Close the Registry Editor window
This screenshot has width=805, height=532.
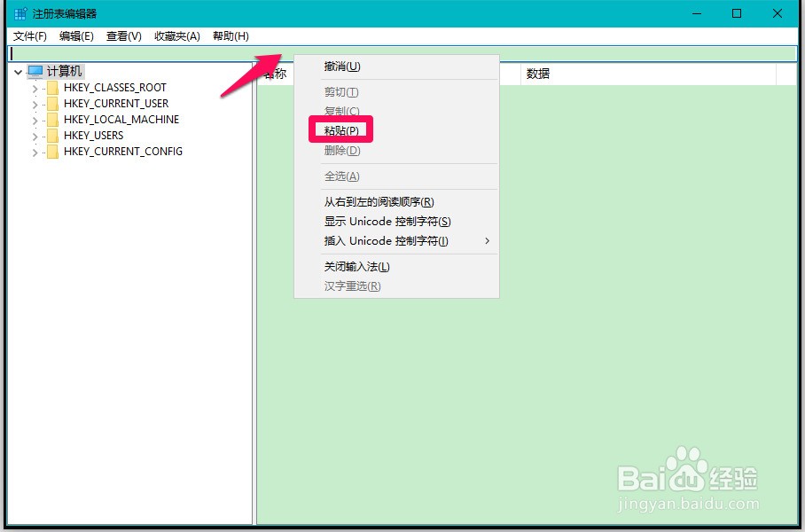point(778,13)
